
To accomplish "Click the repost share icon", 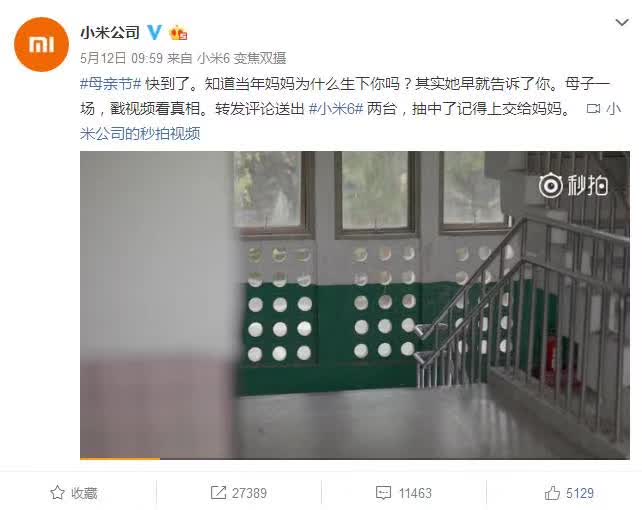I will click(218, 492).
